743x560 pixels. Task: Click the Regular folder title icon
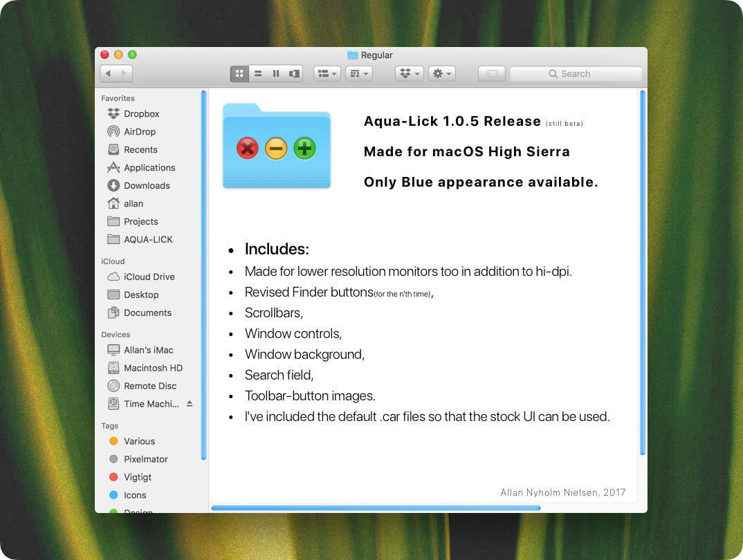353,55
